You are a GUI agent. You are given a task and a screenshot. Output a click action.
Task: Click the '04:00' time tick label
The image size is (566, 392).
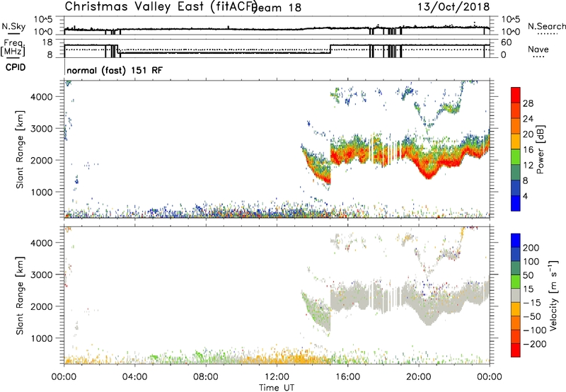click(x=135, y=377)
